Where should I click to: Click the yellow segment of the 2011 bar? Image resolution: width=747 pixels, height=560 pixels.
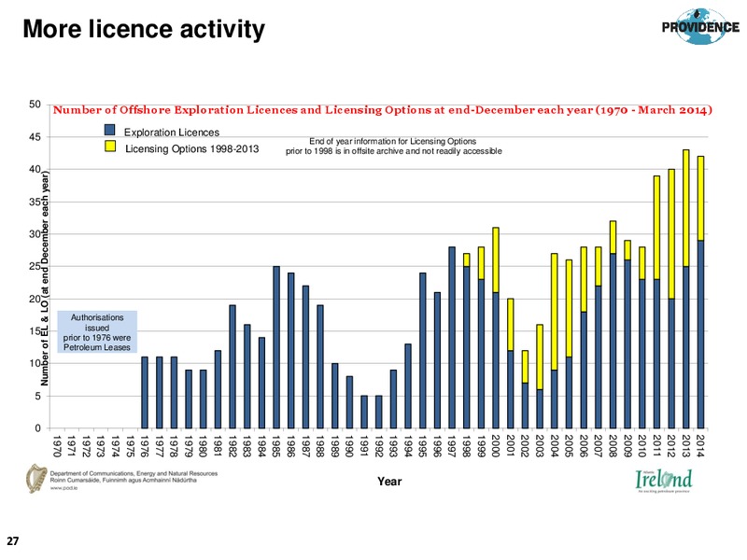(657, 228)
